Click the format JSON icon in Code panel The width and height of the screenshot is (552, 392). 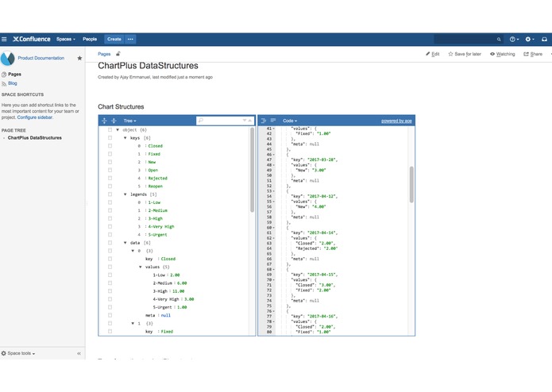(x=264, y=121)
